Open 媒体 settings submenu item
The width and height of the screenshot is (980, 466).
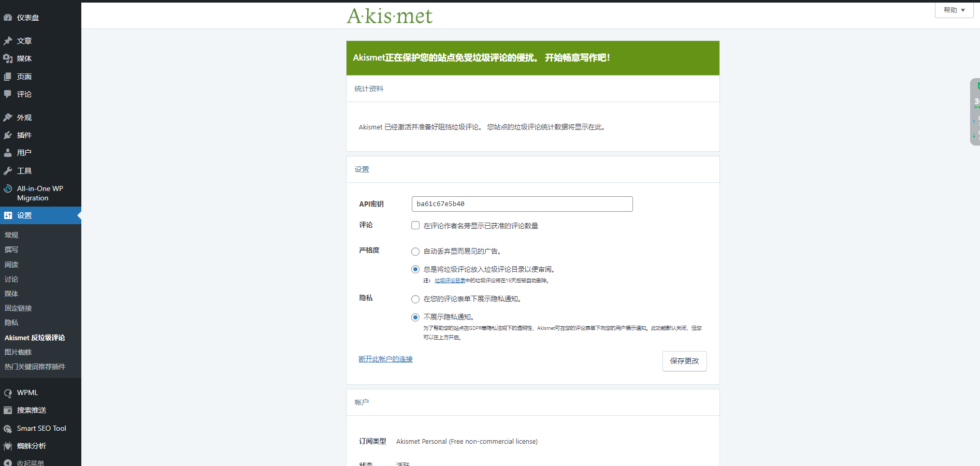(x=11, y=294)
